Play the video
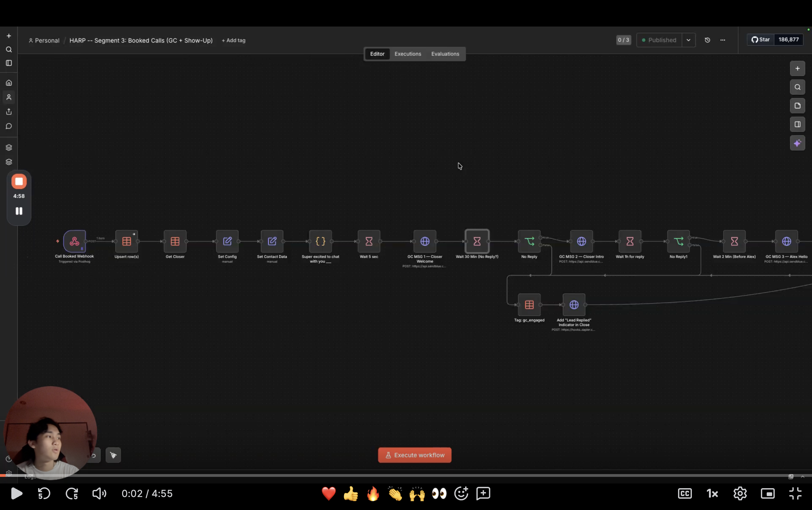This screenshot has width=812, height=510. pyautogui.click(x=16, y=493)
